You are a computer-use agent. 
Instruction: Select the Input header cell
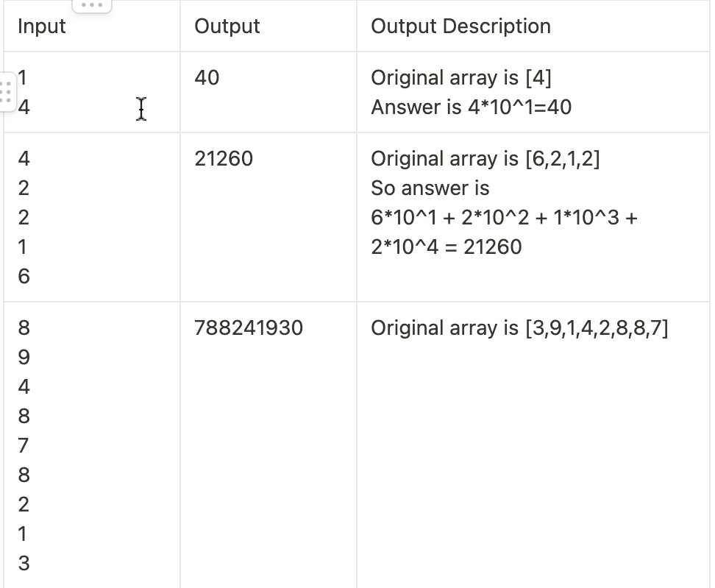tap(92, 26)
